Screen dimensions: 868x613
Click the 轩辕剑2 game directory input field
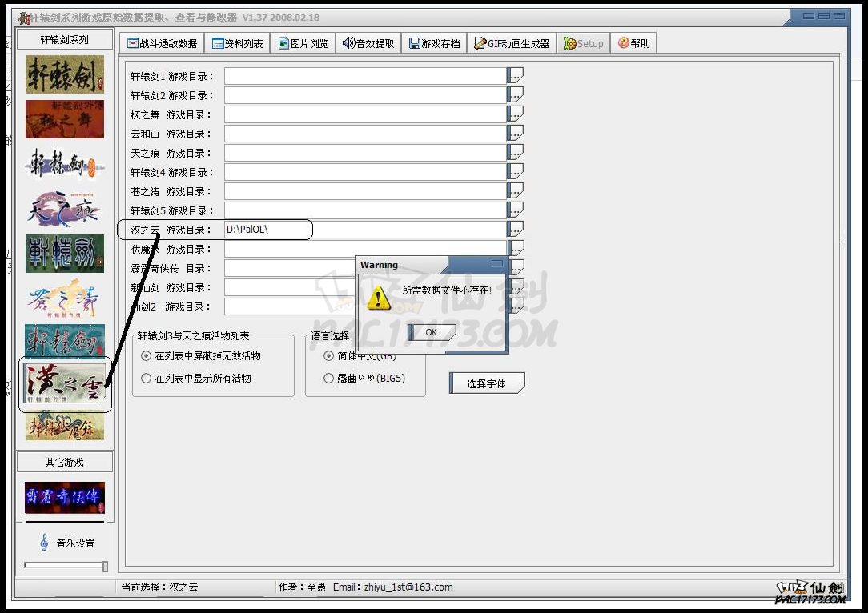365,95
